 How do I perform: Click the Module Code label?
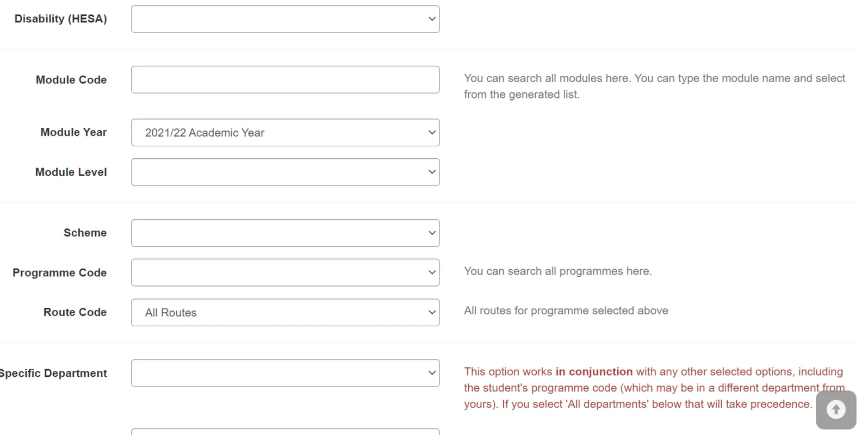point(71,79)
